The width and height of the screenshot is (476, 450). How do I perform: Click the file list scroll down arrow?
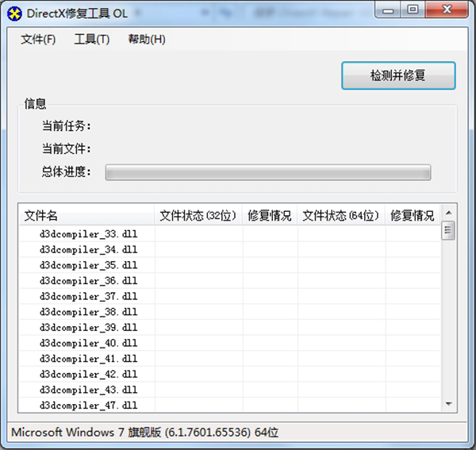[x=449, y=404]
